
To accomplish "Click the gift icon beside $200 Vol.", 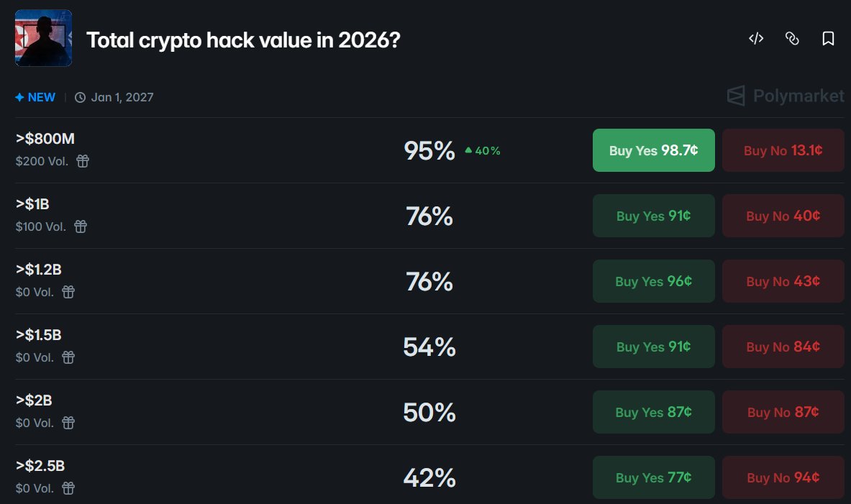I will (x=83, y=161).
